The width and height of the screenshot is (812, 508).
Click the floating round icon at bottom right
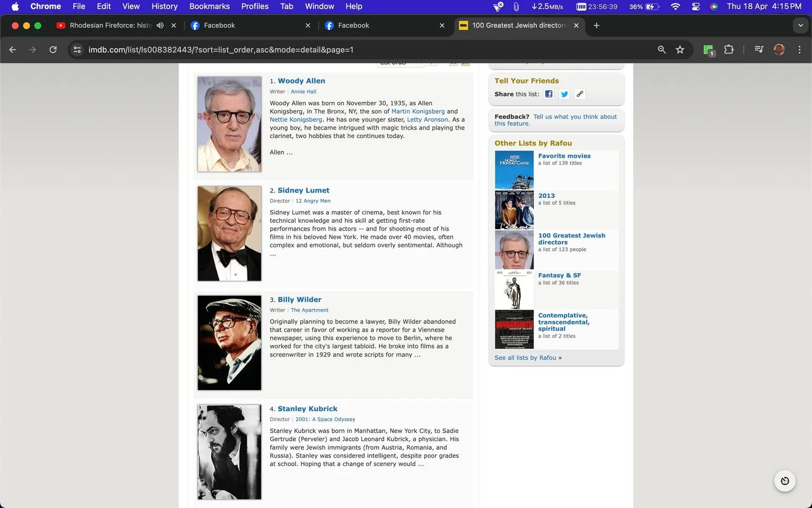[x=785, y=481]
